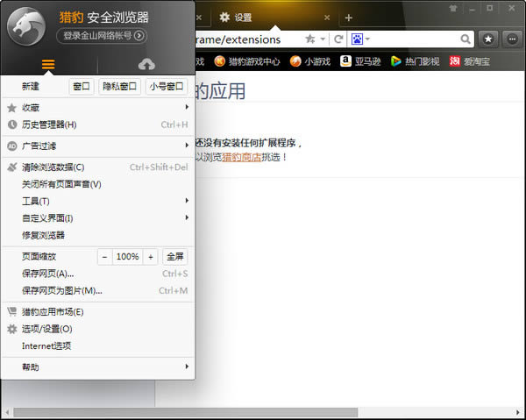Click the cloud sync upload icon
The height and width of the screenshot is (420, 526).
pyautogui.click(x=146, y=65)
